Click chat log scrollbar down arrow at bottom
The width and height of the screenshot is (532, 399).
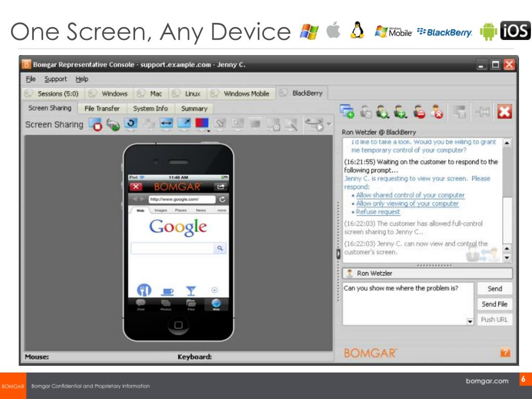click(507, 258)
